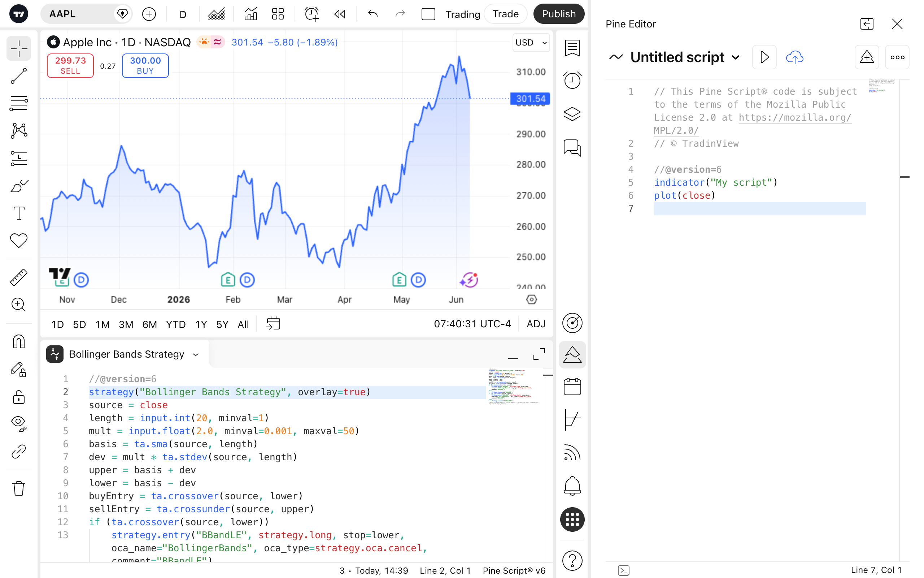This screenshot has width=924, height=578.
Task: Open the three-dots more menu in Pine Editor
Action: point(897,57)
